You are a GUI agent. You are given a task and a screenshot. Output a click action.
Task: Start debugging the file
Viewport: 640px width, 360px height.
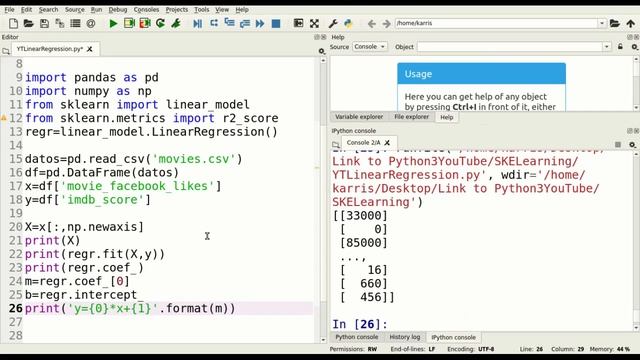(198, 24)
